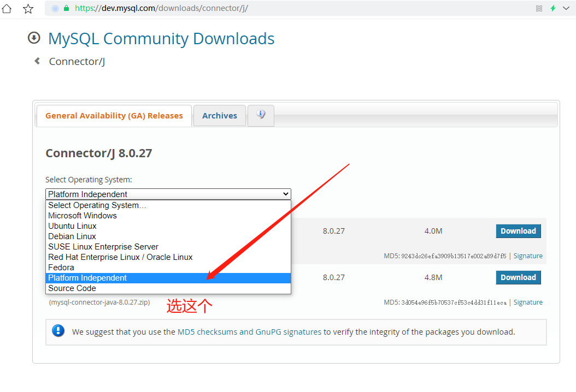The width and height of the screenshot is (576, 392).
Task: Click the blue info balloon icon at page bottom
Action: click(x=58, y=330)
